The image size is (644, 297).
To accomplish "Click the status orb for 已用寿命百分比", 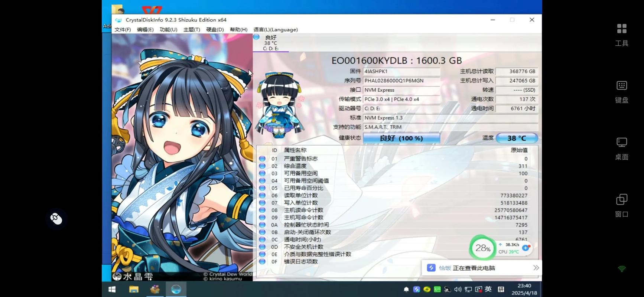I will click(262, 188).
